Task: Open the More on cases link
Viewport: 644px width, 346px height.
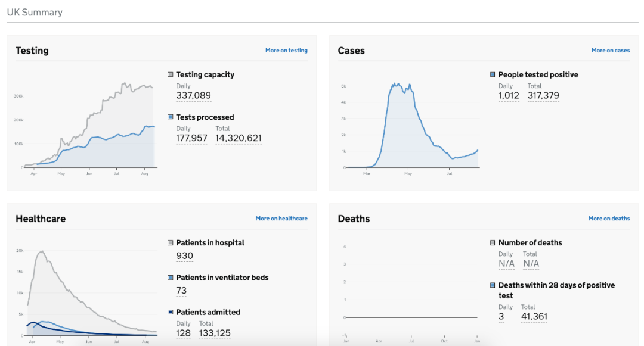Action: tap(611, 51)
